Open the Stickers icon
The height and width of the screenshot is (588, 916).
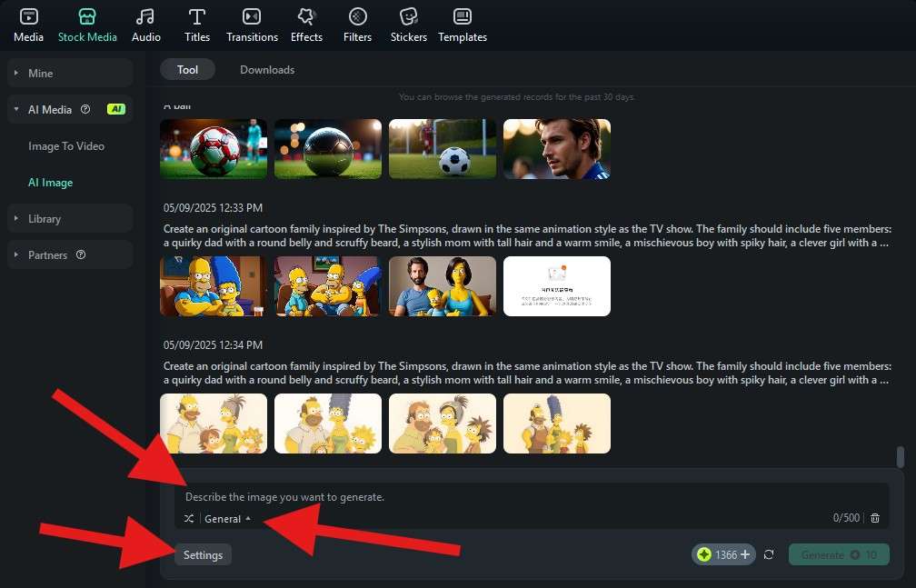[408, 17]
